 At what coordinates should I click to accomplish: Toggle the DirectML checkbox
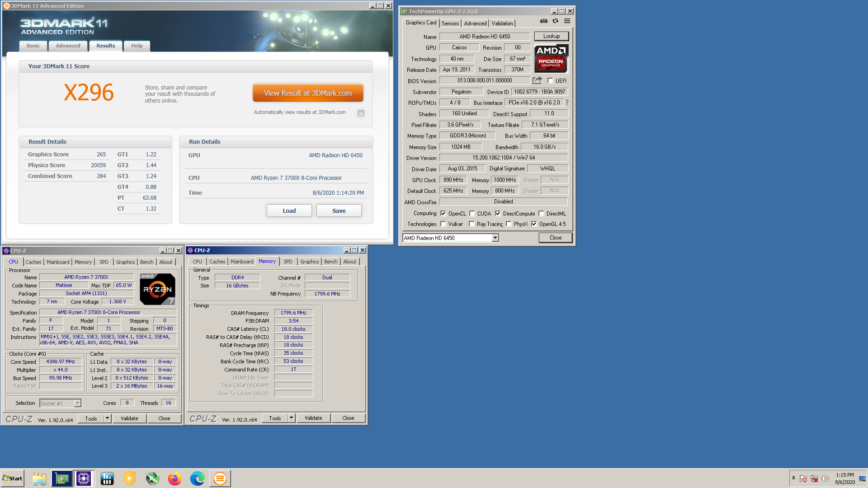pos(541,214)
